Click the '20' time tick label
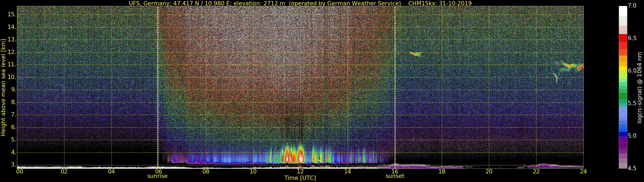 coord(489,171)
